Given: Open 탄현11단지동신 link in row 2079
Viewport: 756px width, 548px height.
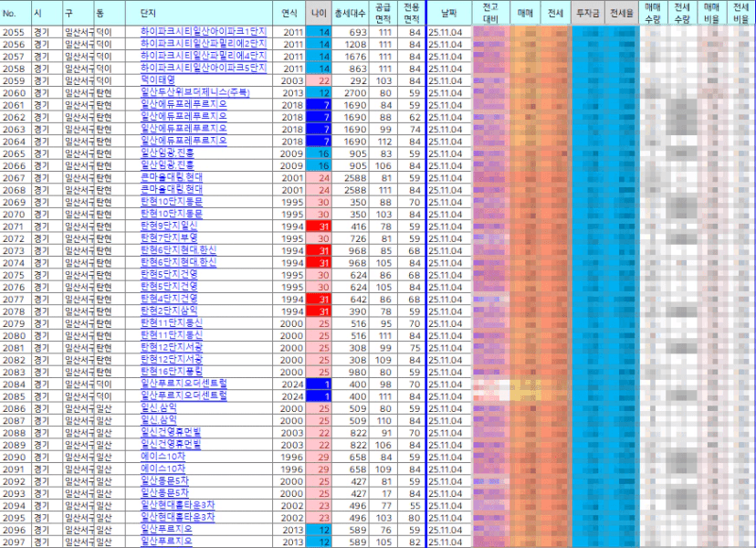Looking at the screenshot, I should [x=172, y=322].
